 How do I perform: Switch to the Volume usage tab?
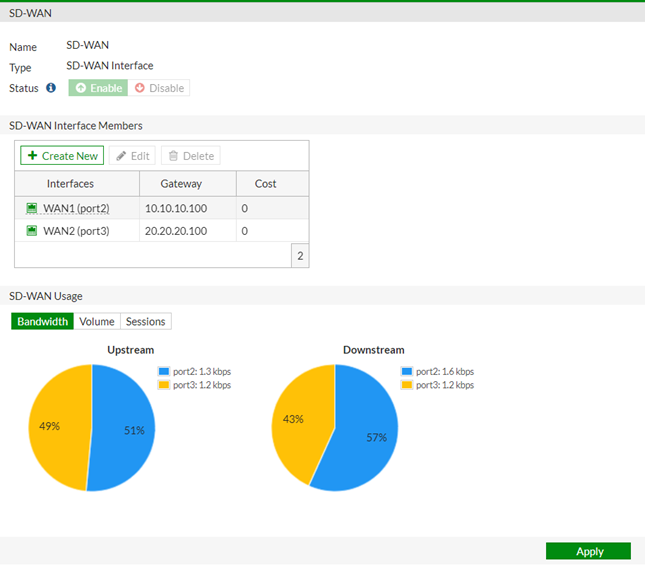click(x=97, y=321)
